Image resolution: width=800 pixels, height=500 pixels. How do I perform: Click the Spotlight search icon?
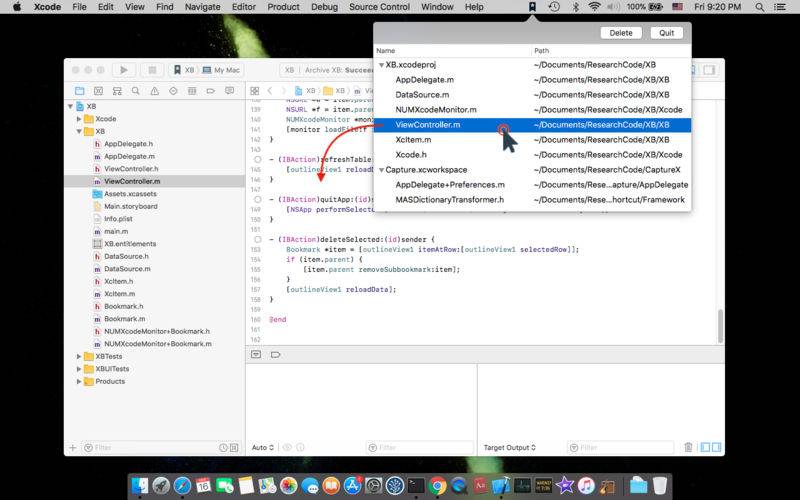click(760, 7)
